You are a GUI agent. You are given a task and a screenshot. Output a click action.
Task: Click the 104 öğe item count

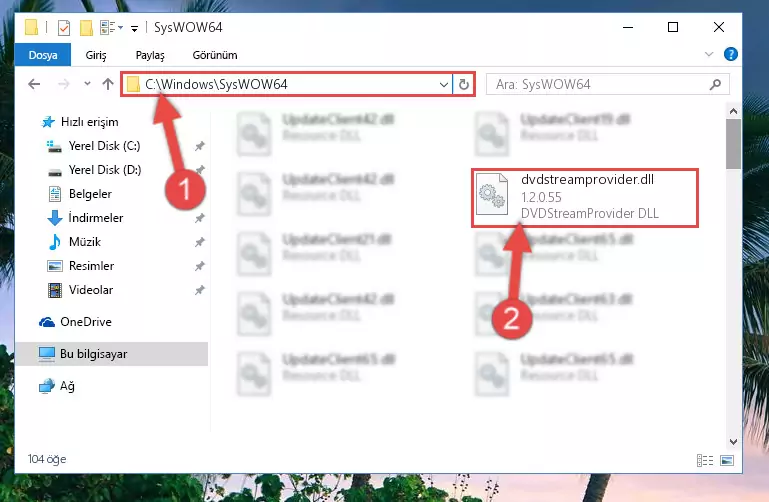pos(47,459)
